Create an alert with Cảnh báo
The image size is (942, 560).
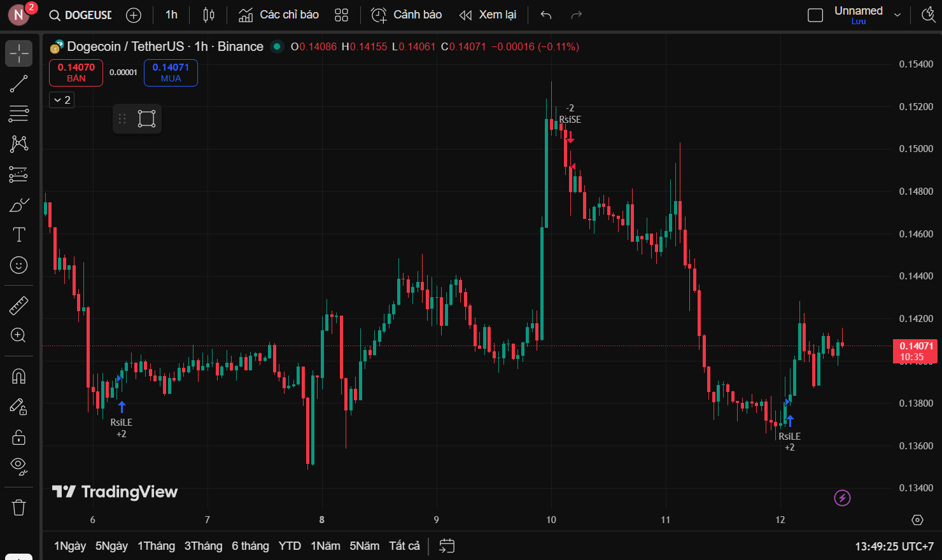click(407, 15)
